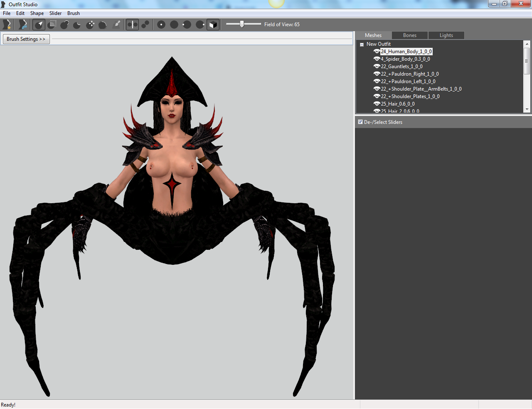Viewport: 532px width, 409px height.
Task: Select the Inflate brush tool
Action: point(64,25)
